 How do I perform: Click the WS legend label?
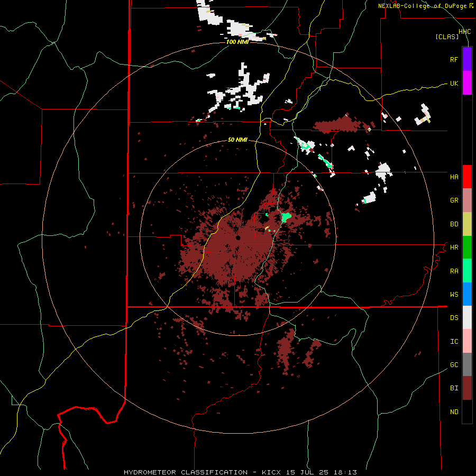tap(454, 295)
